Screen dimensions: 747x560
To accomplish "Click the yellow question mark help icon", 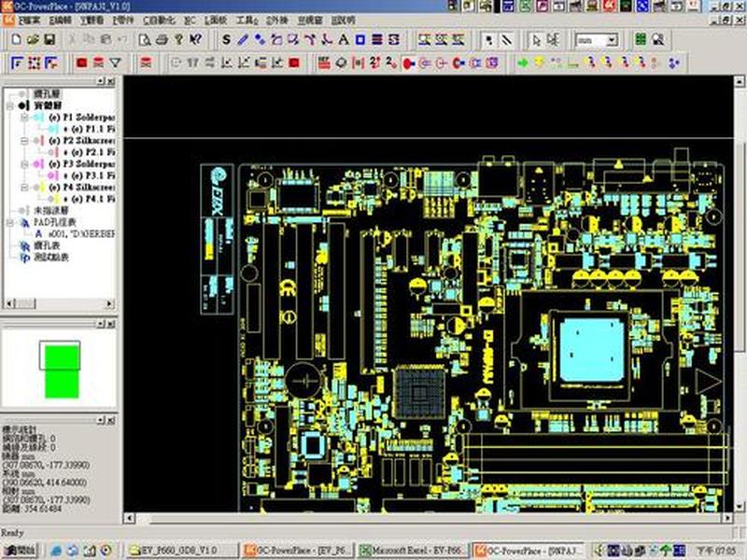I will click(178, 39).
